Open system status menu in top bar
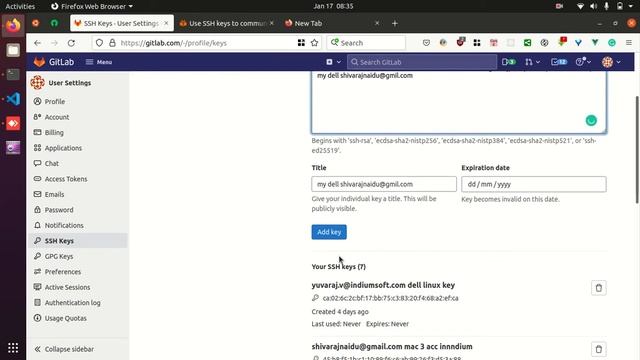 coord(605,6)
